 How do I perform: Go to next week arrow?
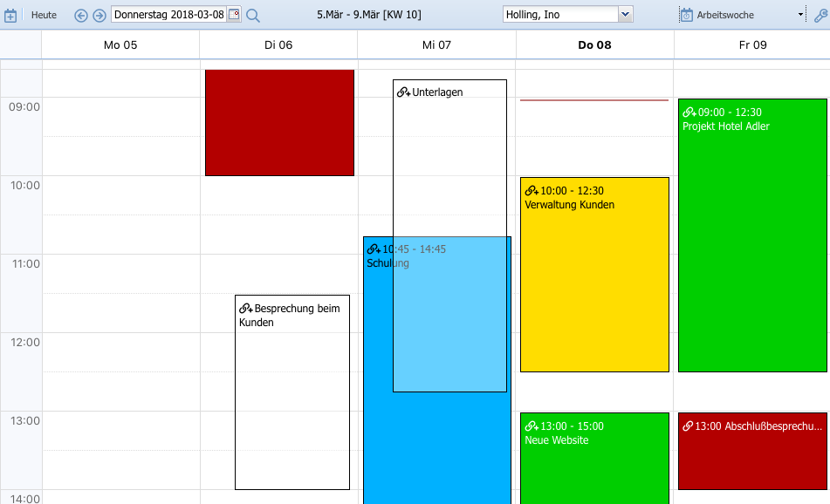coord(99,15)
